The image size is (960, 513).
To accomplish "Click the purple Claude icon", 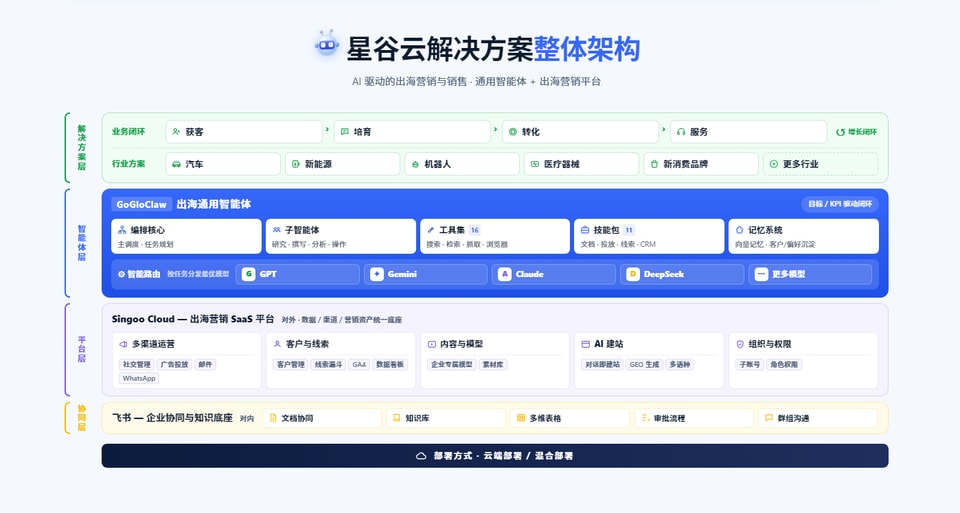I will pyautogui.click(x=504, y=274).
